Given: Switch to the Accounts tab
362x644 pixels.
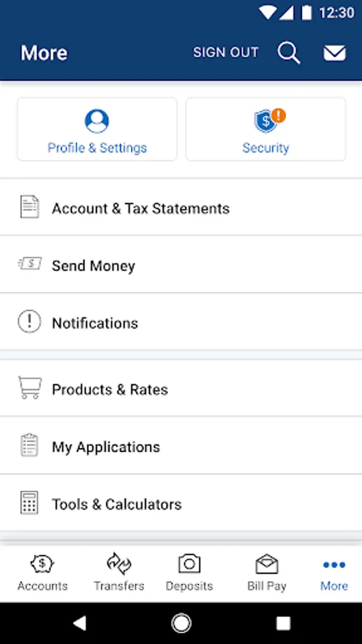Looking at the screenshot, I should coord(42,572).
